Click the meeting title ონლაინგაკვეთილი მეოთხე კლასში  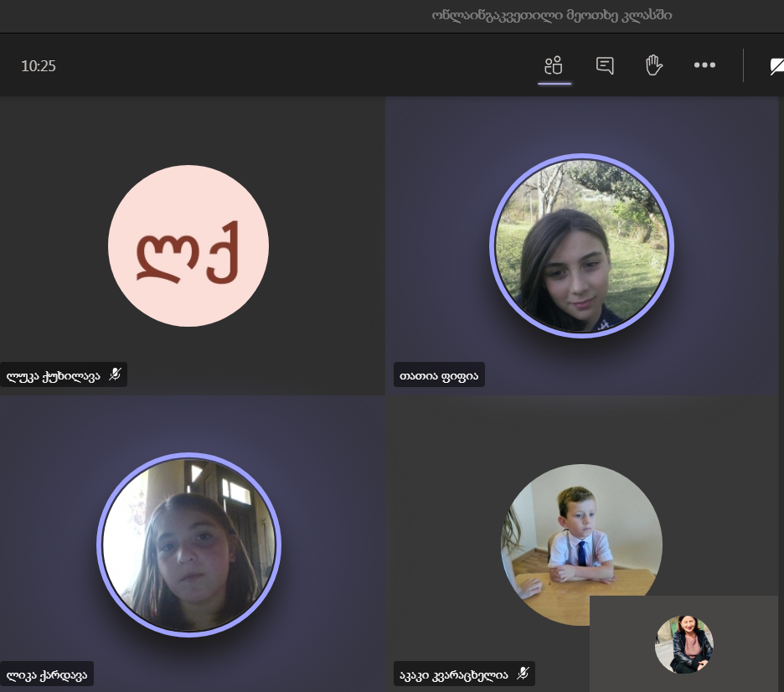tap(551, 16)
